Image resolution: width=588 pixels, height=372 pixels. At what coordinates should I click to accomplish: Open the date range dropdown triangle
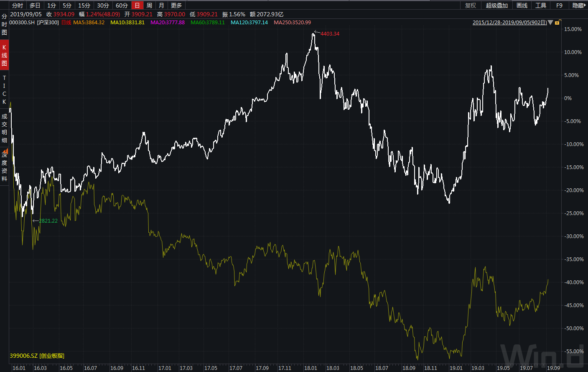pos(550,23)
